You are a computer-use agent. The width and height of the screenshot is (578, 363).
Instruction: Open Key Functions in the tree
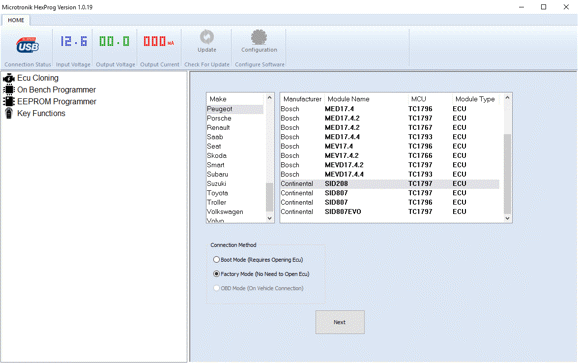[x=41, y=114]
